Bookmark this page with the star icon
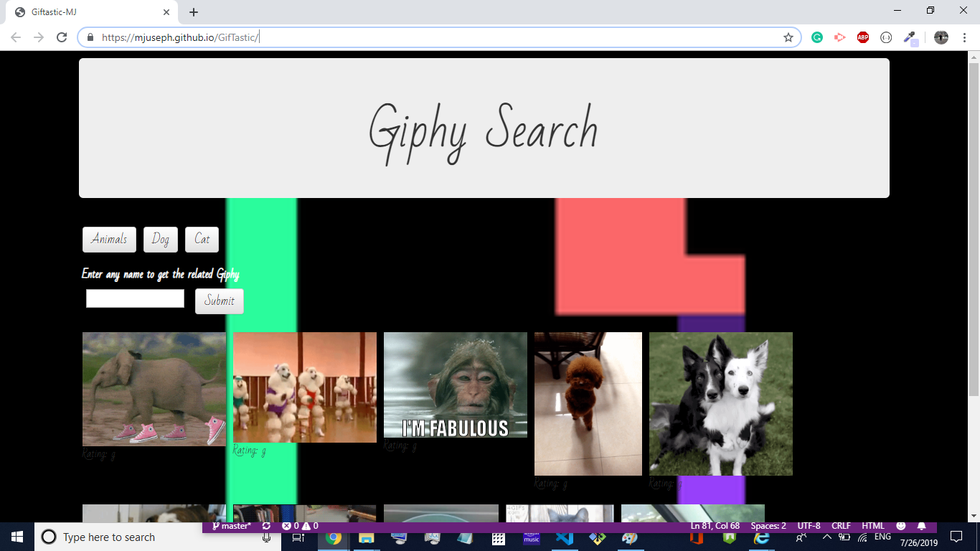This screenshot has height=551, width=980. click(788, 37)
